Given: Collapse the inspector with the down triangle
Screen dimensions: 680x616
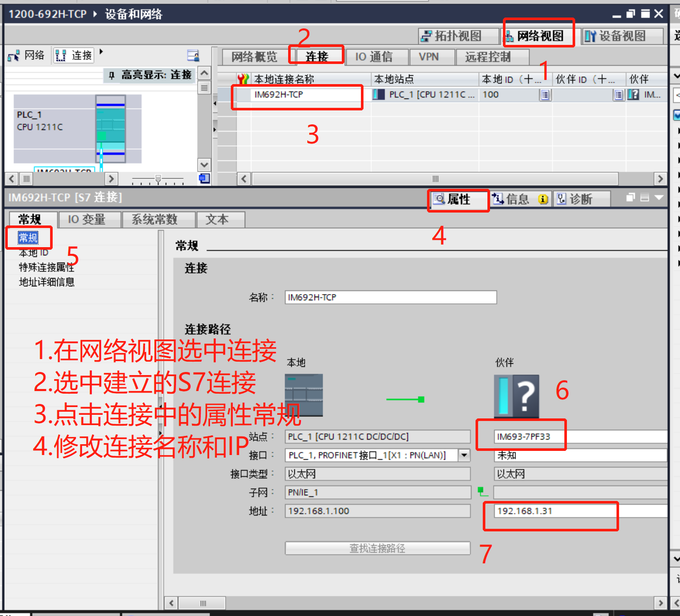Looking at the screenshot, I should 659,197.
